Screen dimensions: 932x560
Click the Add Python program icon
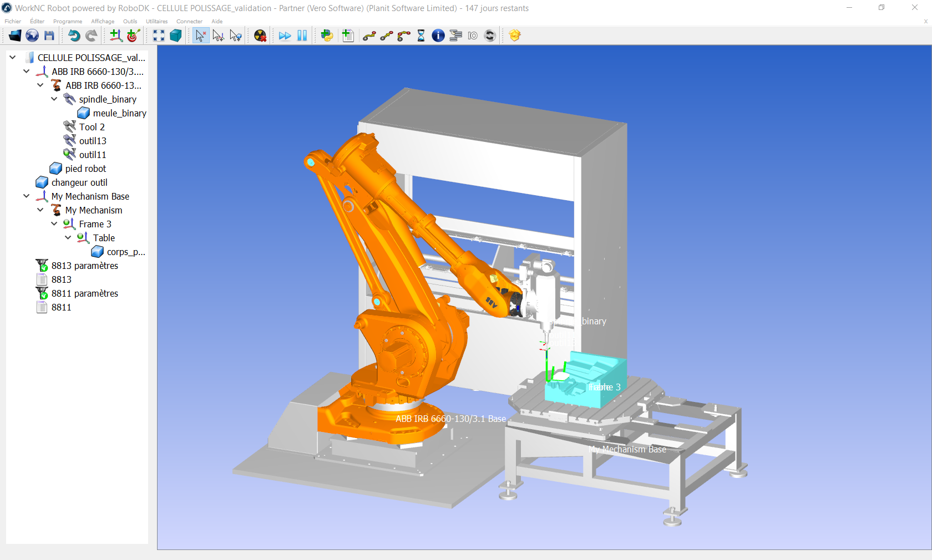[327, 35]
